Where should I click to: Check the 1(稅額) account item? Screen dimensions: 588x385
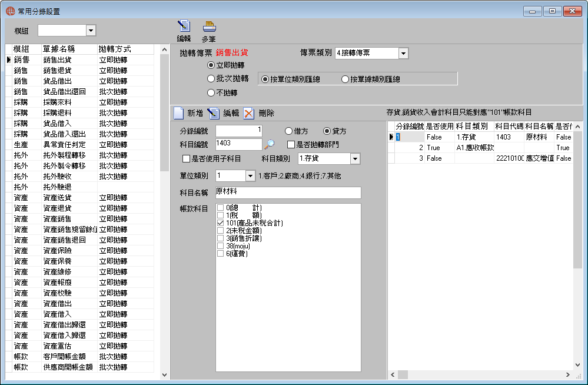(221, 215)
